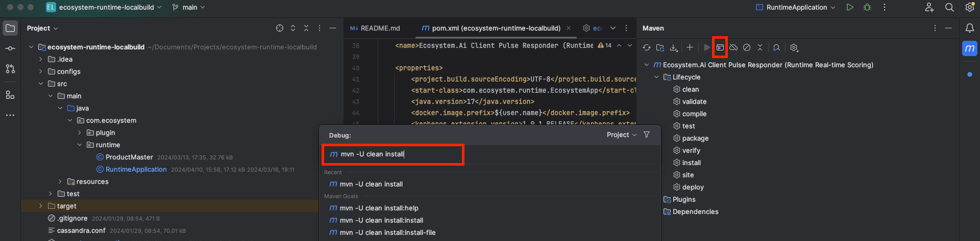Open the main branch dropdown
980x241 pixels.
(188, 7)
